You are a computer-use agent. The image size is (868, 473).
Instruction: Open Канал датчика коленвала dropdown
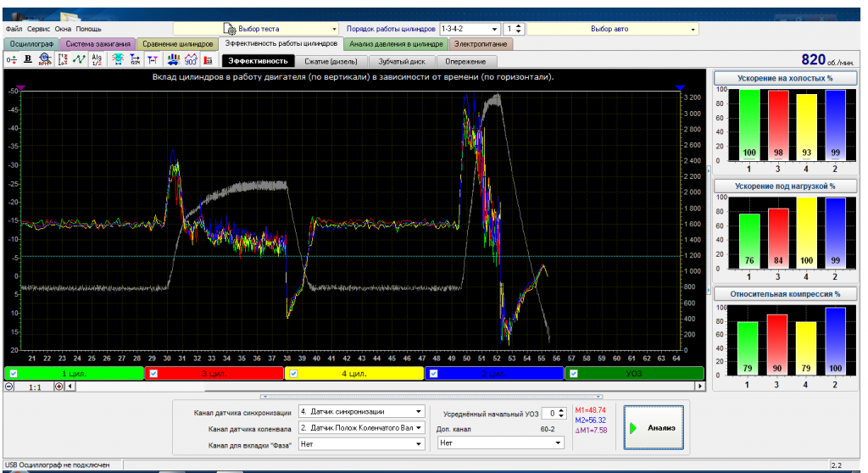(361, 427)
